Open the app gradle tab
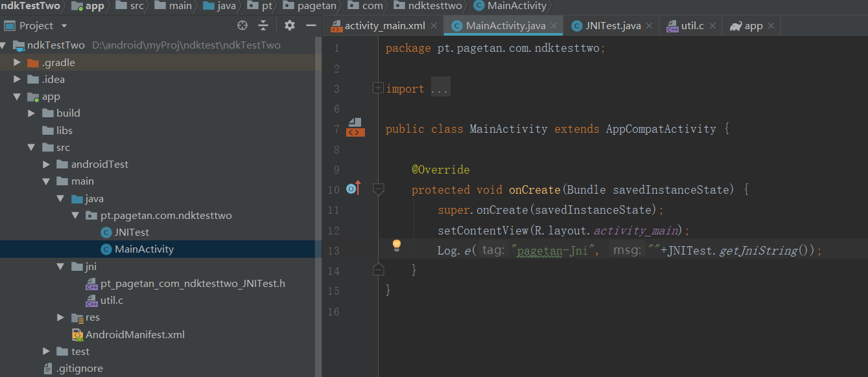Screen dimensions: 868x377 pyautogui.click(x=753, y=26)
